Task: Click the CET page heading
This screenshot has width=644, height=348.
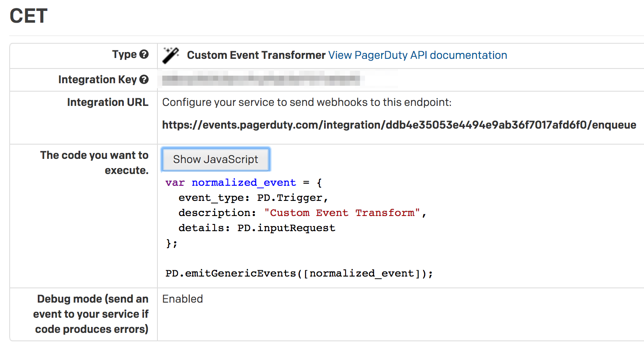Action: click(29, 16)
